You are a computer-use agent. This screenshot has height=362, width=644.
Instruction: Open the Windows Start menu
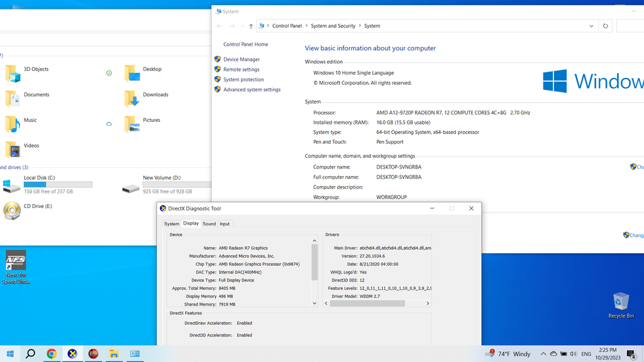(10, 354)
